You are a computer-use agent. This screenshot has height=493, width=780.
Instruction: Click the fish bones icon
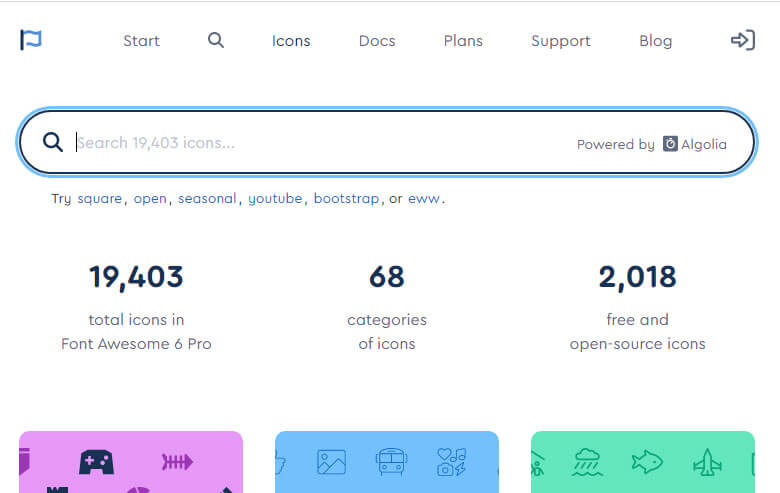[x=176, y=462]
